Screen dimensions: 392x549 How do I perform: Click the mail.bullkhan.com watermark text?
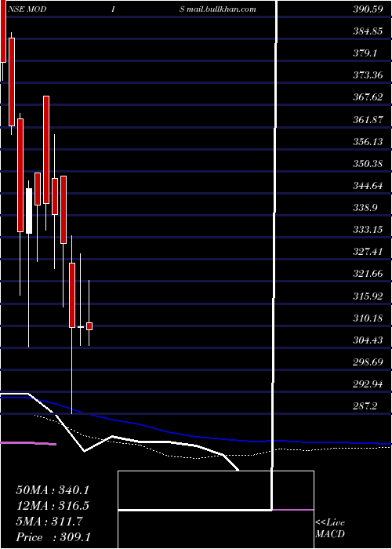(221, 9)
